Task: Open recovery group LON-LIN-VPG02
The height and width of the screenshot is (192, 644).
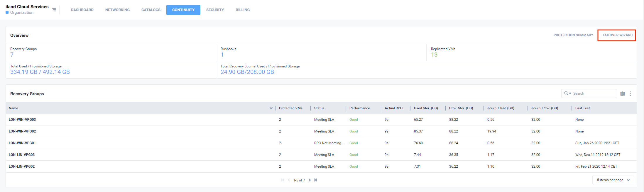Action: (x=22, y=166)
